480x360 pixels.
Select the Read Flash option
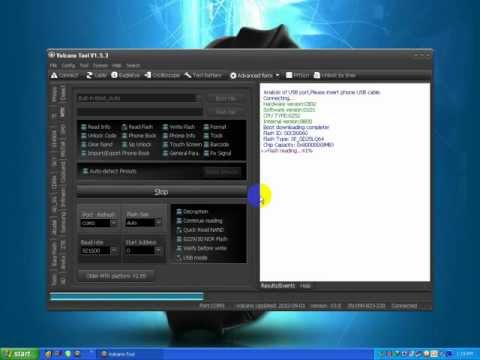tap(137, 127)
